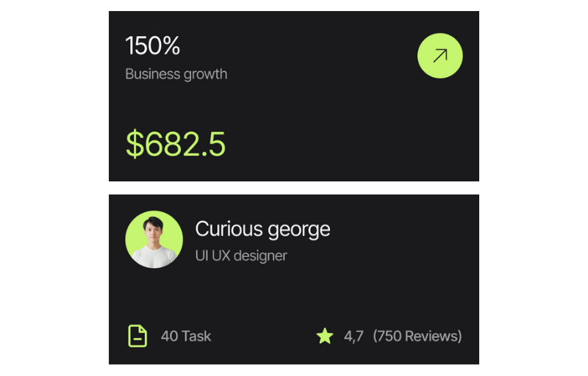This screenshot has height=376, width=588.
Task: Click the 4,7 rating value
Action: (x=354, y=336)
